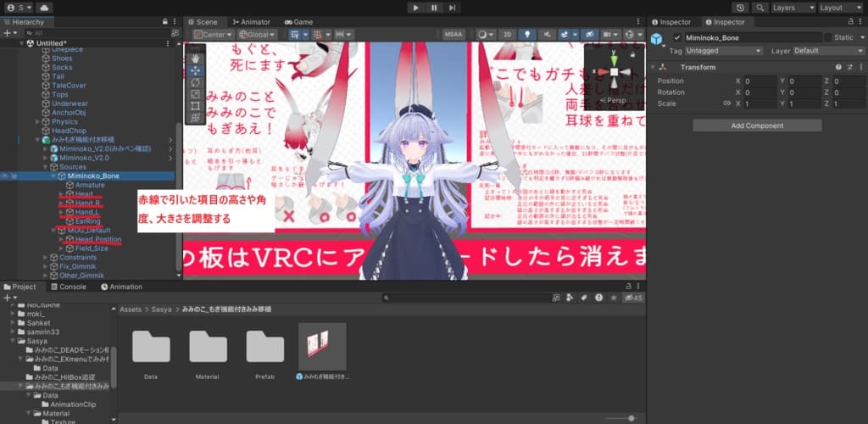Select the Scale tool in Scene
This screenshot has height=424, width=868.
click(195, 94)
